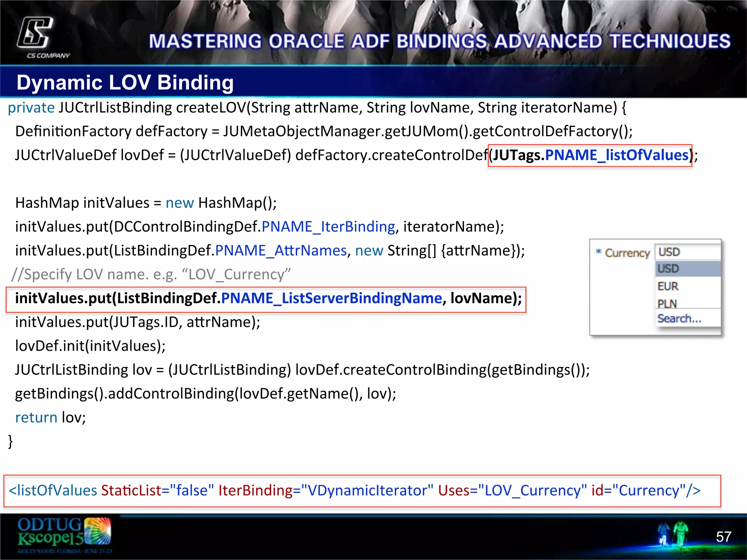Click the DefinitionFactory defFactory code line
747x560 pixels.
point(324,131)
